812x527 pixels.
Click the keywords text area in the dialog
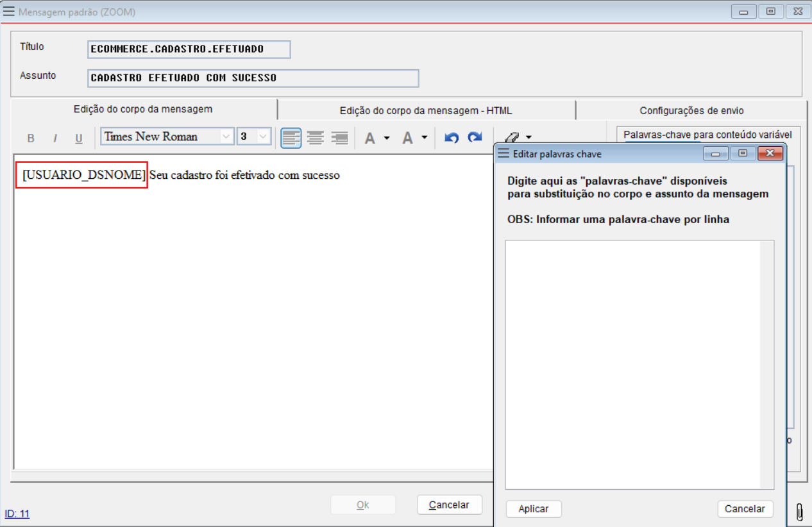click(x=632, y=364)
